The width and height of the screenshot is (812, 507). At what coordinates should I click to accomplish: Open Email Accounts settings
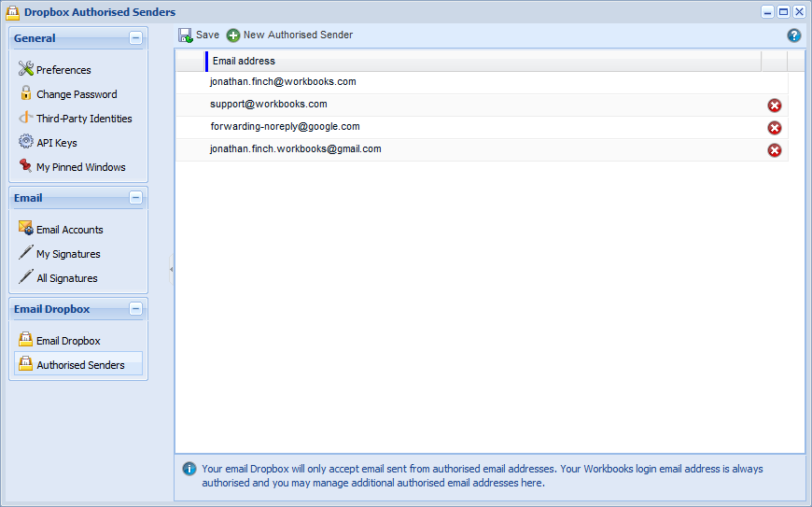[70, 230]
